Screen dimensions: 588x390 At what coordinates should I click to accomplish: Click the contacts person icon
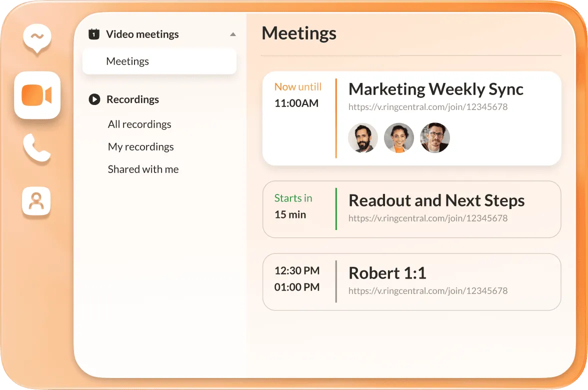tap(36, 200)
